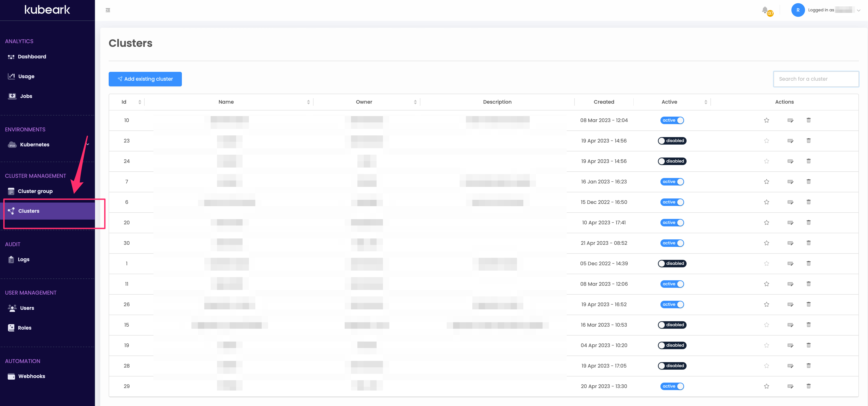Enable the disabled toggle for cluster 24

(x=672, y=161)
